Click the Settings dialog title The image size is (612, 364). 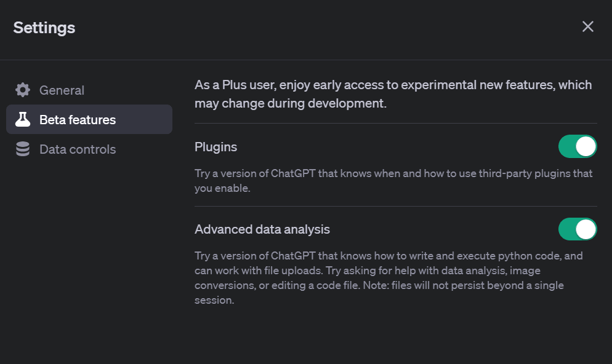tap(44, 27)
